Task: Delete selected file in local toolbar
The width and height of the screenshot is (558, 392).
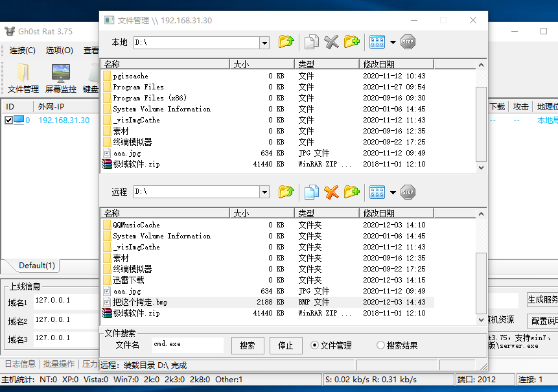Action: tap(331, 42)
